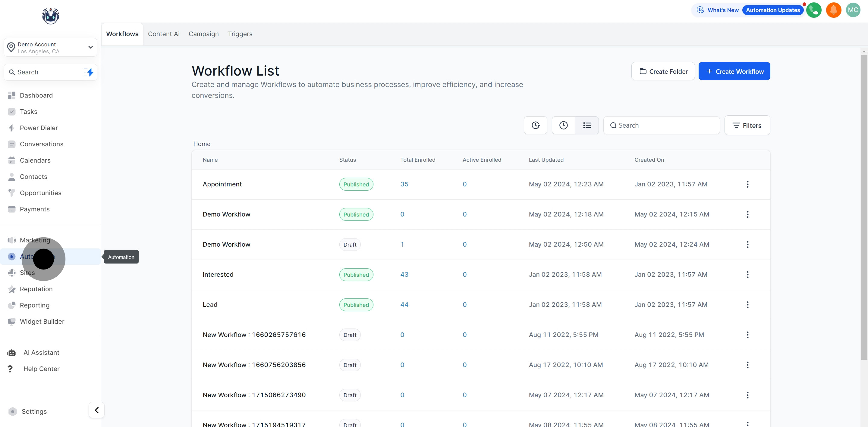
Task: Open Help Center from sidebar
Action: coord(41,369)
